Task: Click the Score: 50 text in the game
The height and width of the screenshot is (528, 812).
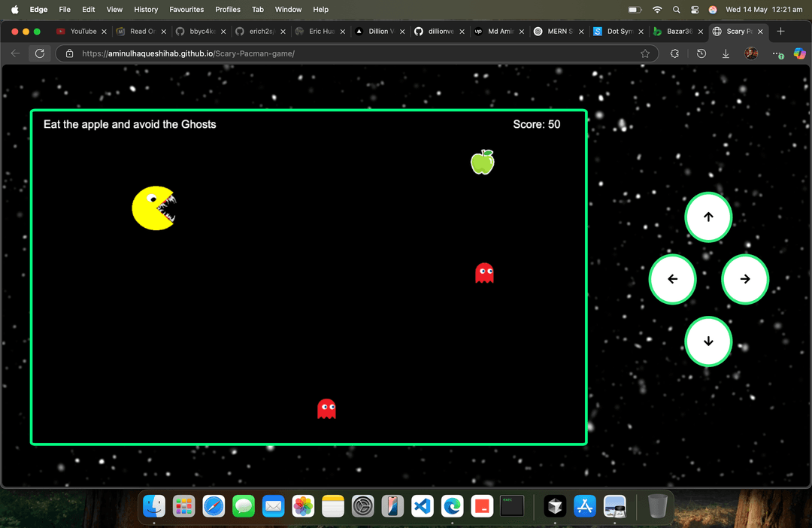Action: pyautogui.click(x=536, y=124)
